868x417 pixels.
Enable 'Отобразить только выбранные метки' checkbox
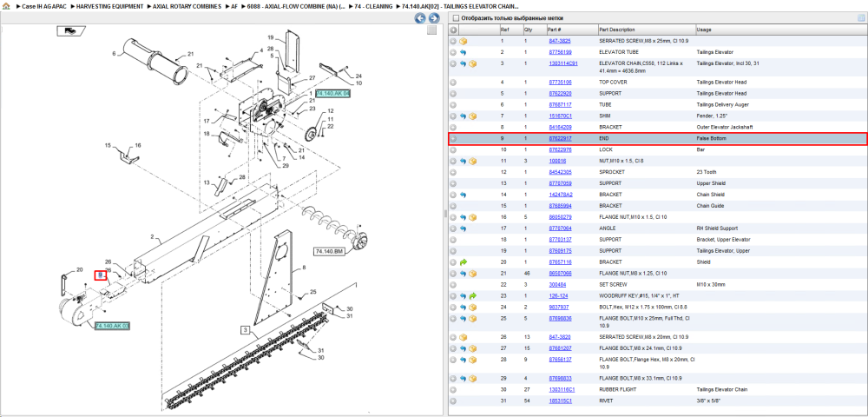[x=455, y=18]
